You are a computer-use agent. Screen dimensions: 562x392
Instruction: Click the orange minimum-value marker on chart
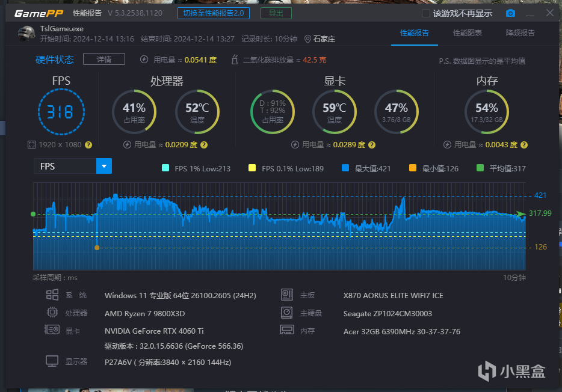(97, 248)
